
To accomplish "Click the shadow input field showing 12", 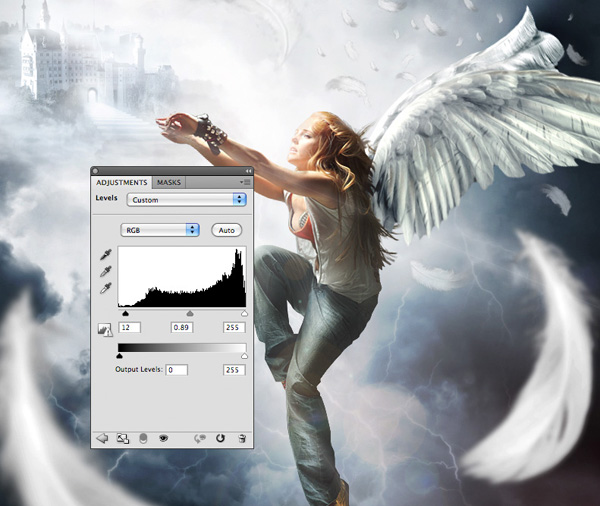I will [x=130, y=326].
